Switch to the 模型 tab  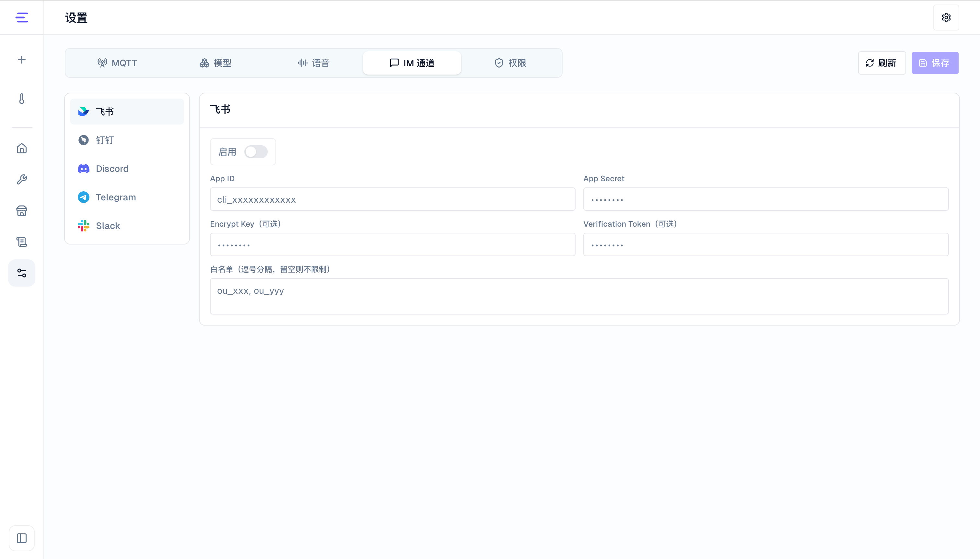[216, 63]
